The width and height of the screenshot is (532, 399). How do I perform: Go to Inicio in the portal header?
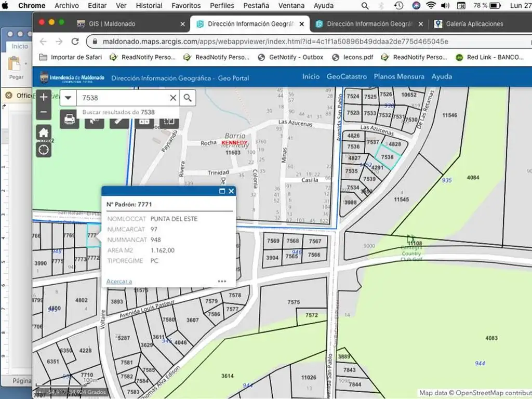point(311,77)
